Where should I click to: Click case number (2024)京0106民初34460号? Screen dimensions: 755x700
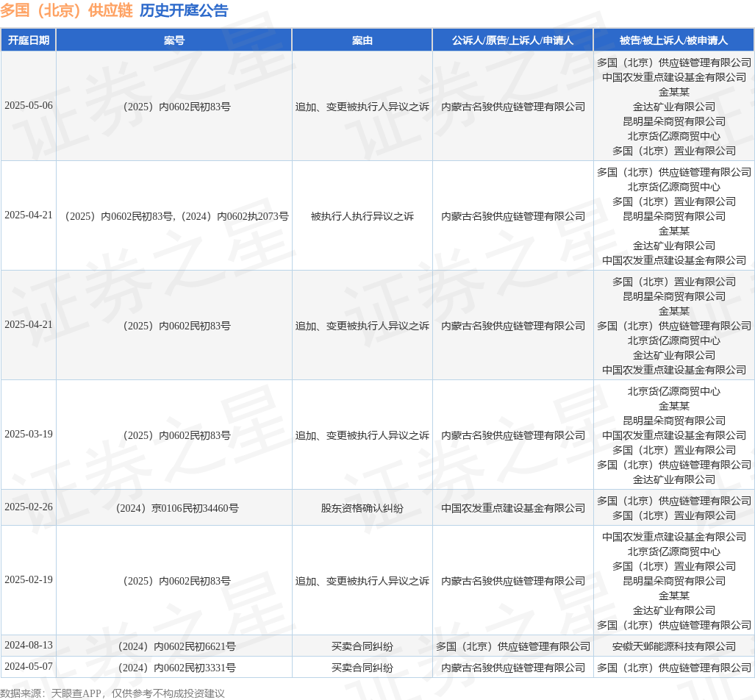(177, 508)
